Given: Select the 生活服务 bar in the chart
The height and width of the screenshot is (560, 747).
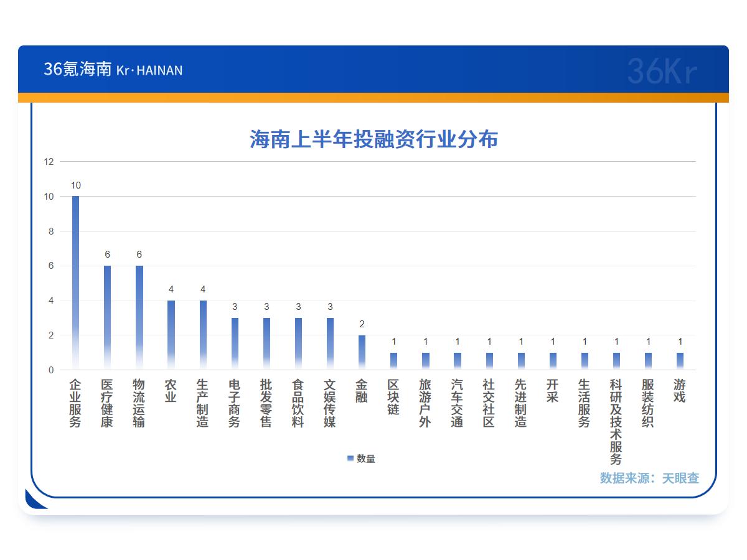Looking at the screenshot, I should click(585, 362).
